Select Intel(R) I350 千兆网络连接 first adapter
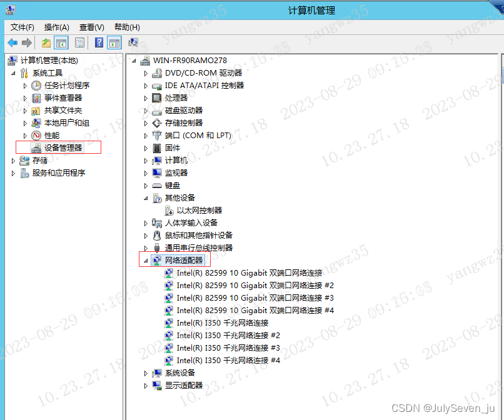Image resolution: width=504 pixels, height=420 pixels. pyautogui.click(x=223, y=323)
